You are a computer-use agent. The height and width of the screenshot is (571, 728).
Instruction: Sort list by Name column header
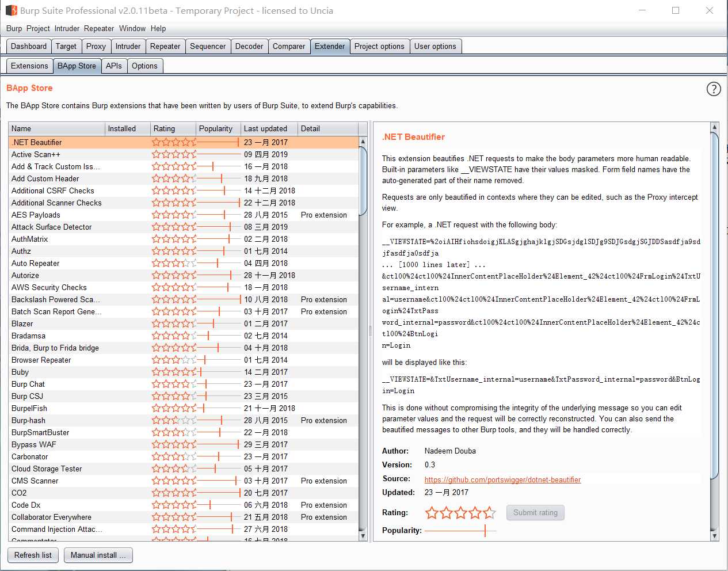[56, 128]
